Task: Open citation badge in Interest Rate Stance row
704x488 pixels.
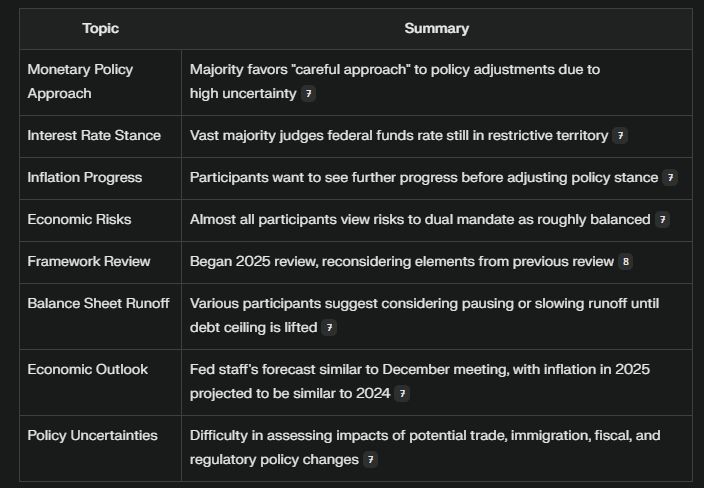Action: click(620, 136)
